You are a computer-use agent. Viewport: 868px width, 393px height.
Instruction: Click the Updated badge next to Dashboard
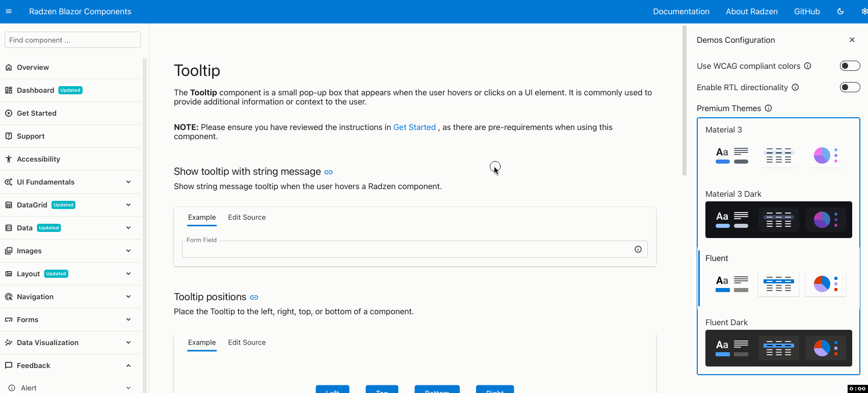click(x=70, y=90)
